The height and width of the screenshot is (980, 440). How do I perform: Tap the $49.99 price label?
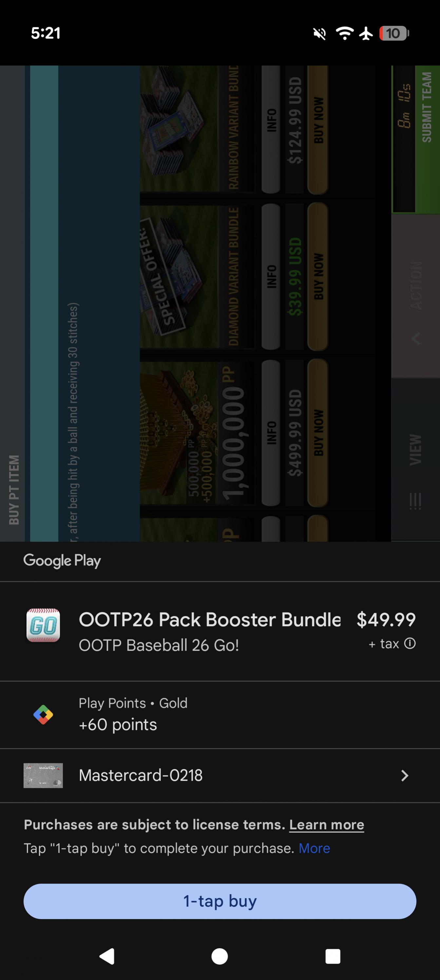click(x=386, y=619)
